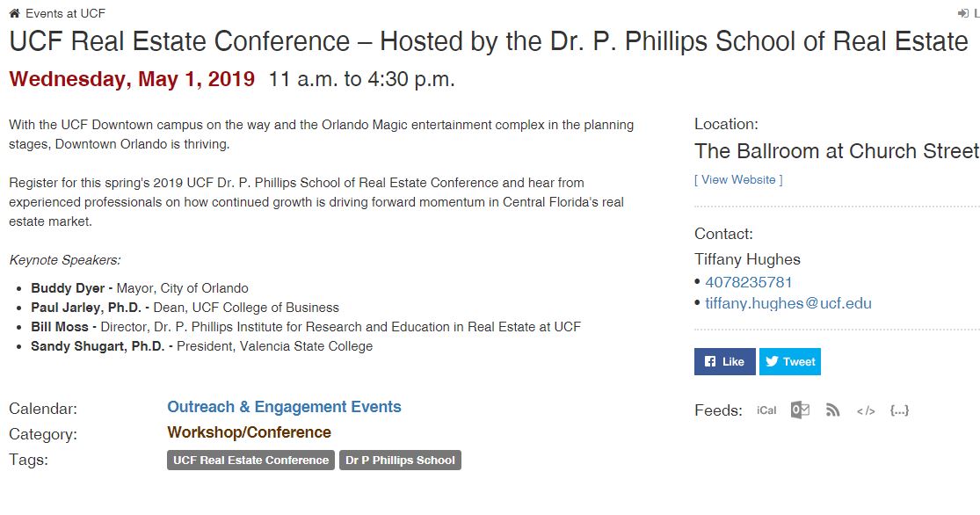This screenshot has height=515, width=980.
Task: Call the phone number 4078235781
Action: pos(749,282)
